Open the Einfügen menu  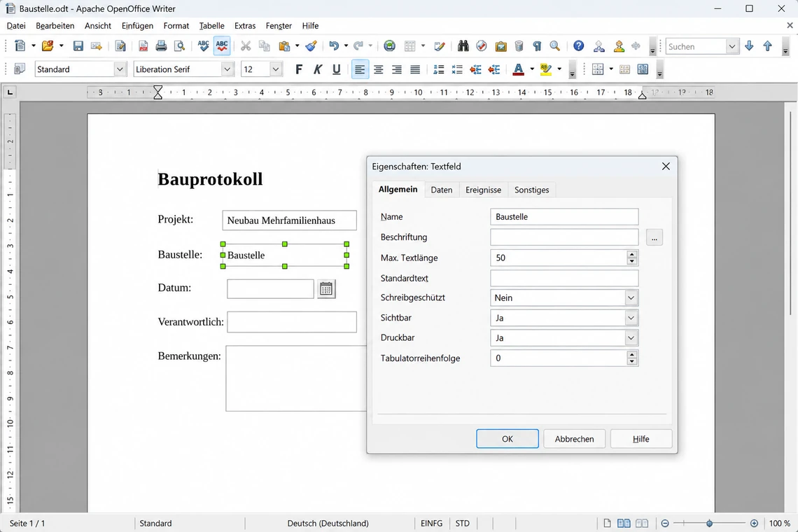pyautogui.click(x=137, y=25)
